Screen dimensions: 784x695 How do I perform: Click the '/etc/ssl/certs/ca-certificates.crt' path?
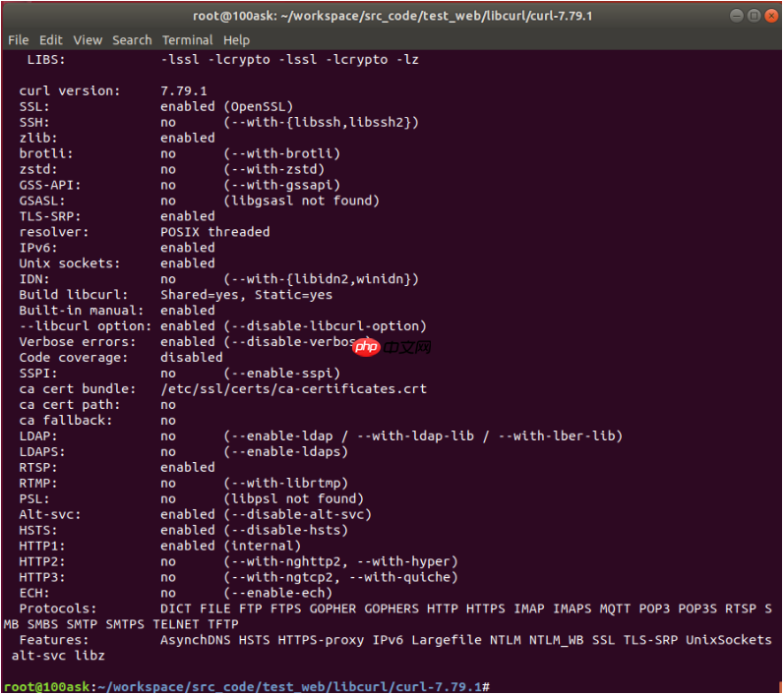(293, 388)
